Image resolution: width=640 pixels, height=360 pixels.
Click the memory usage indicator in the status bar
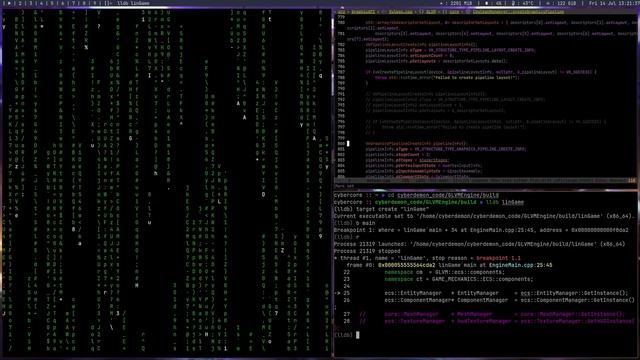pos(457,3)
